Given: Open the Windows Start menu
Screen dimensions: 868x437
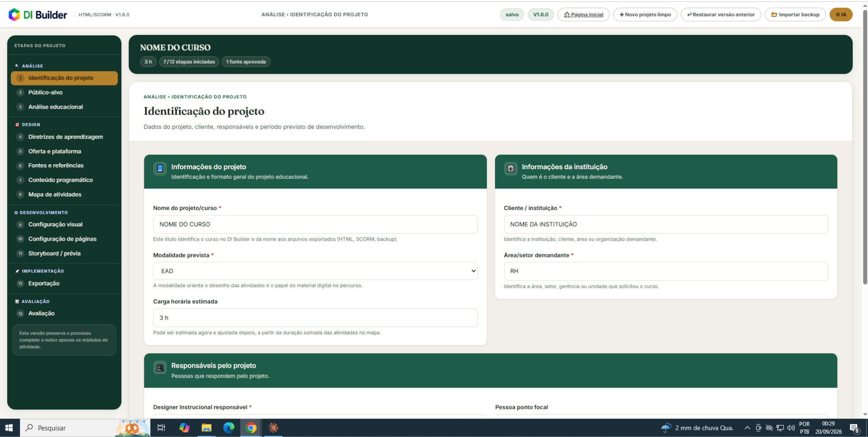Looking at the screenshot, I should click(x=9, y=428).
